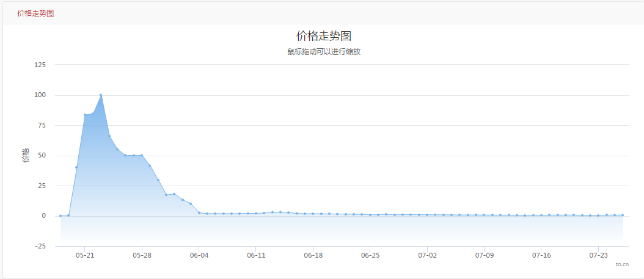Click the x-axis date 07-09
This screenshot has height=279, width=644.
[x=485, y=255]
